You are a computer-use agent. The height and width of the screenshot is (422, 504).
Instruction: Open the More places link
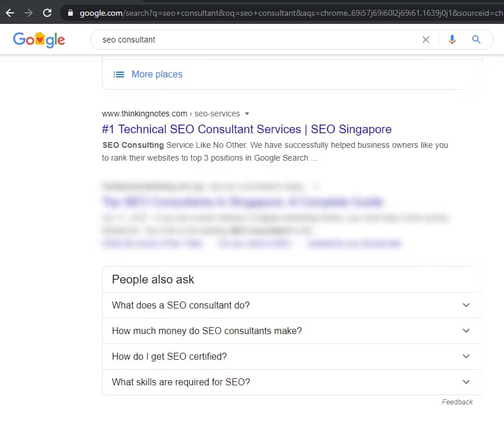[157, 74]
